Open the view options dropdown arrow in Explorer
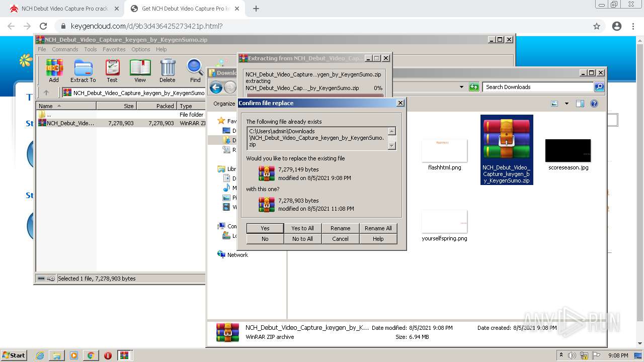This screenshot has height=362, width=644. [567, 104]
